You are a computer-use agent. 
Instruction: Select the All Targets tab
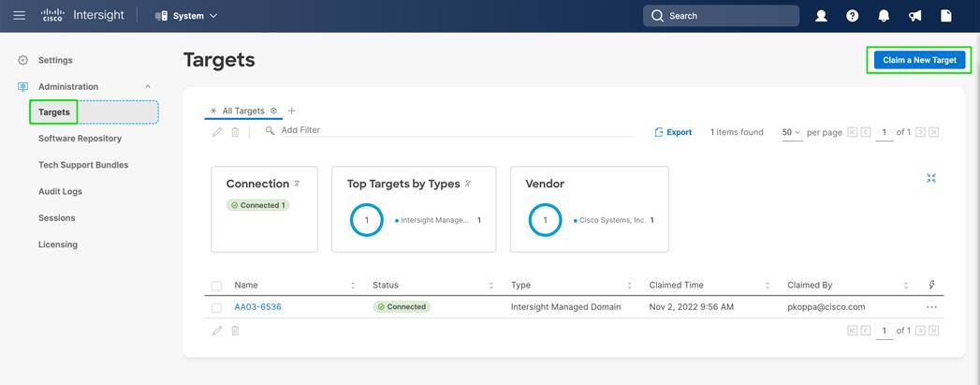click(243, 111)
